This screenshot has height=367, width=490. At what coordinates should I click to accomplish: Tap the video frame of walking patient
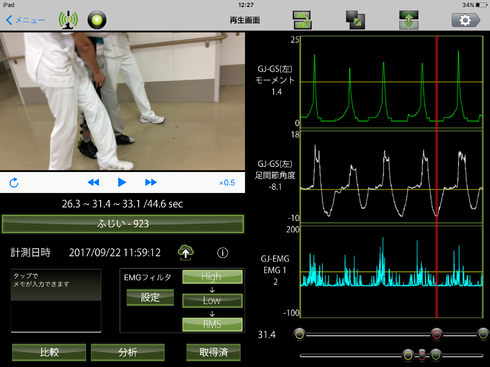[x=122, y=101]
